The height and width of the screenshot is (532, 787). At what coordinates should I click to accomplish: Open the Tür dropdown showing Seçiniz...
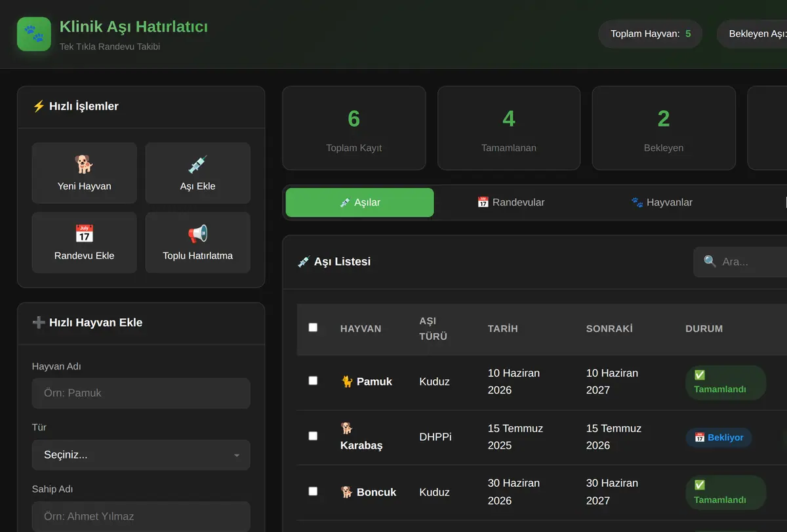click(x=141, y=455)
